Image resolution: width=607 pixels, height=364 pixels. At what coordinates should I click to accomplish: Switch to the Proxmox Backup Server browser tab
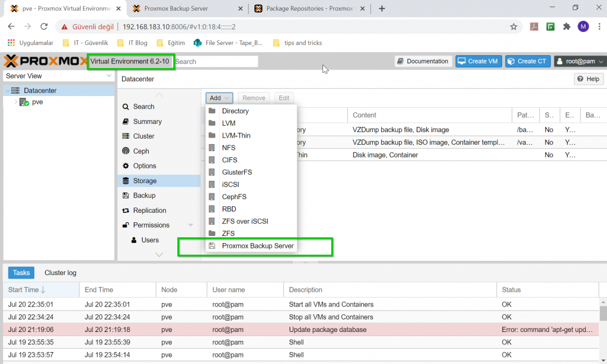click(188, 8)
